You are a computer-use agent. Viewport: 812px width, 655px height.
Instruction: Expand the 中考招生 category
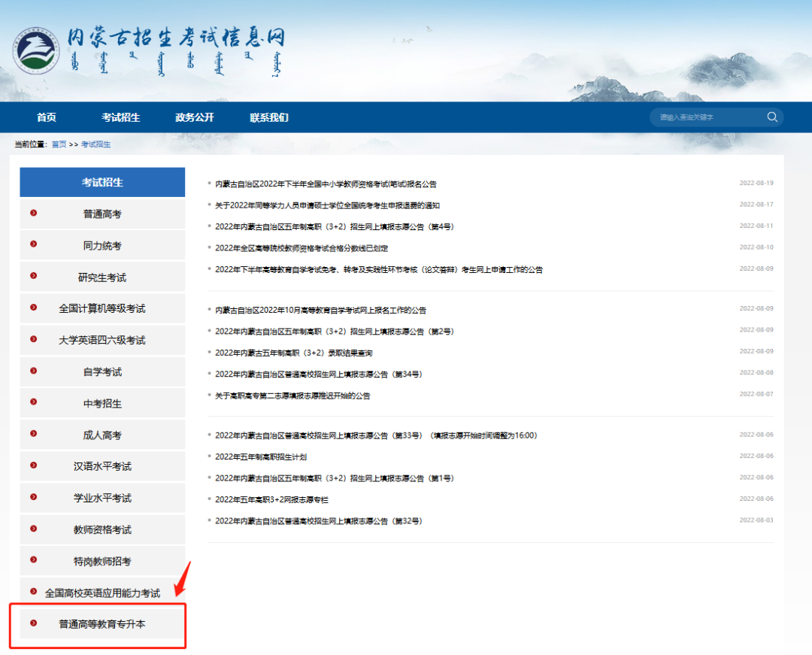click(101, 403)
